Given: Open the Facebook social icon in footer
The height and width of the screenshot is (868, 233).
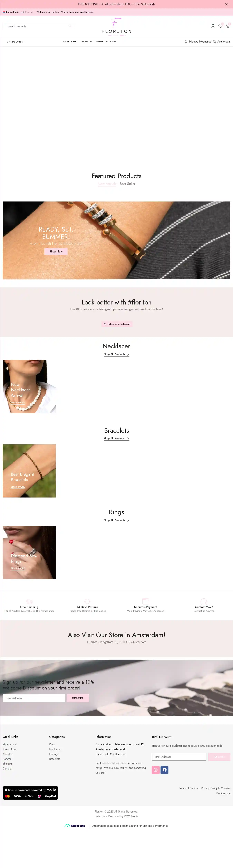Looking at the screenshot, I should (164, 770).
